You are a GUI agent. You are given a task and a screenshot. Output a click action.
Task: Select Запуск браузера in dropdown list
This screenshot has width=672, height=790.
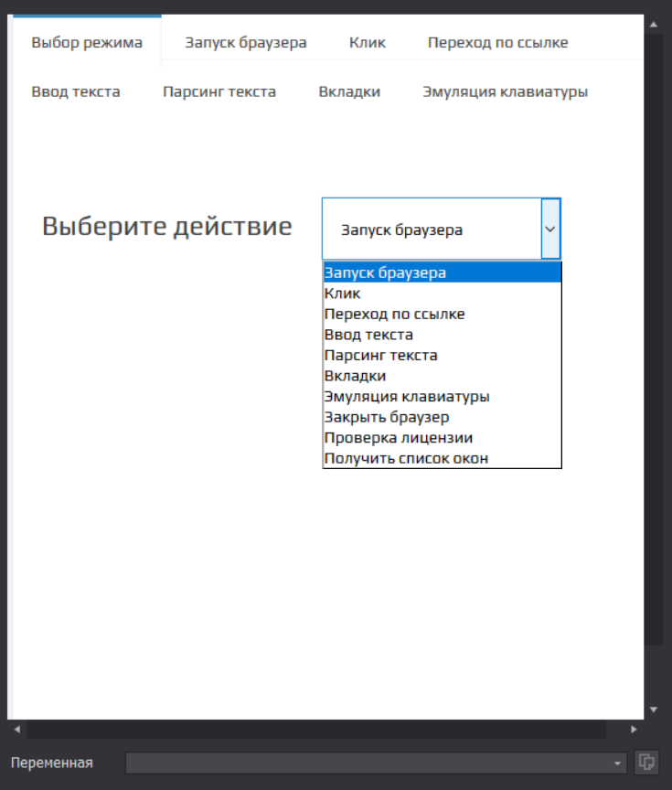tap(442, 272)
